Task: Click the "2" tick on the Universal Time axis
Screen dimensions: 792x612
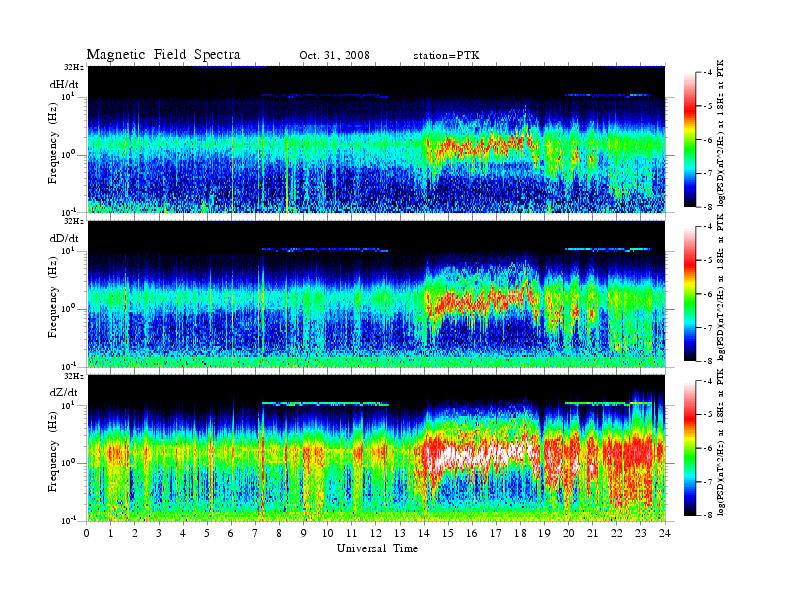Action: coord(135,533)
